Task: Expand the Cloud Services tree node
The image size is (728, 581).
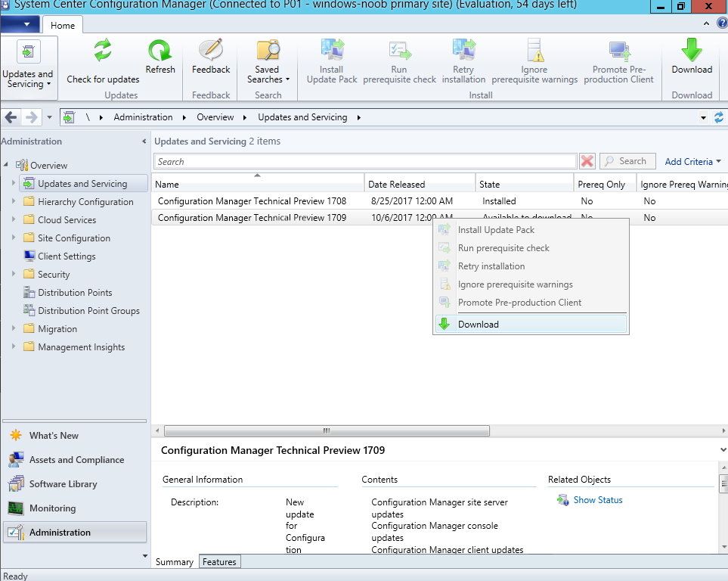Action: click(x=14, y=219)
